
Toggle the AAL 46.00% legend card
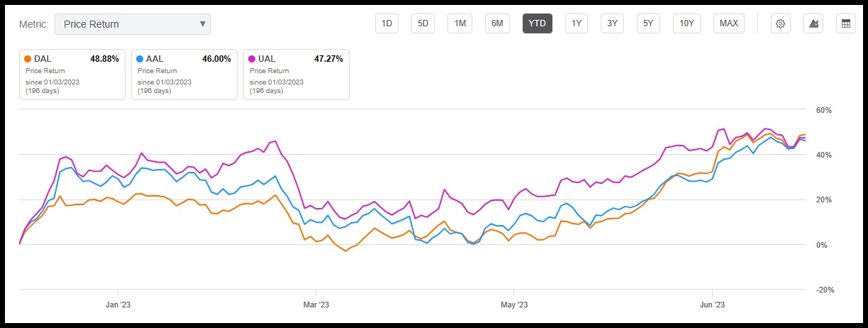point(184,74)
